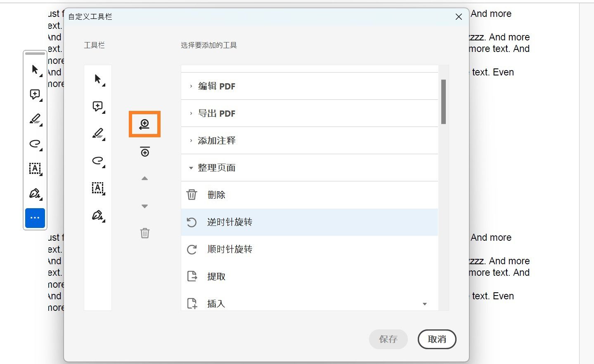Screen dimensions: 594x364
Task: Click the add divider icon
Action: click(x=145, y=151)
